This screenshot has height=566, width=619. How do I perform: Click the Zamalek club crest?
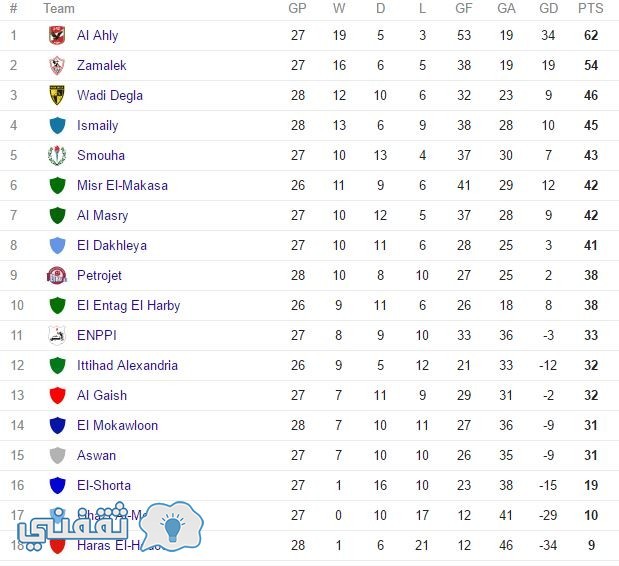pos(57,65)
